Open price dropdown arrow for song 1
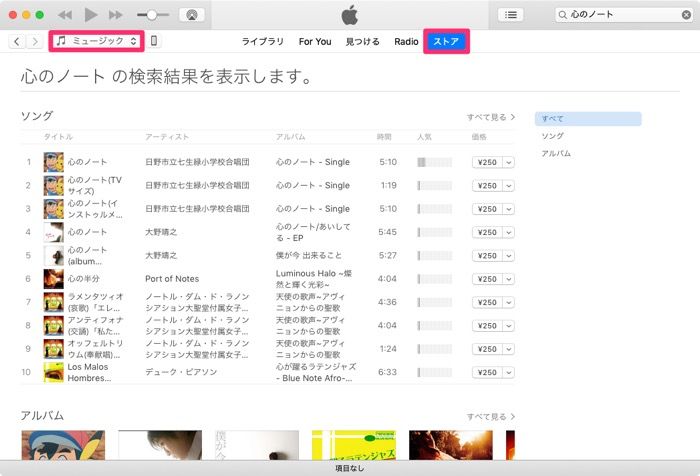The height and width of the screenshot is (476, 700). 508,162
